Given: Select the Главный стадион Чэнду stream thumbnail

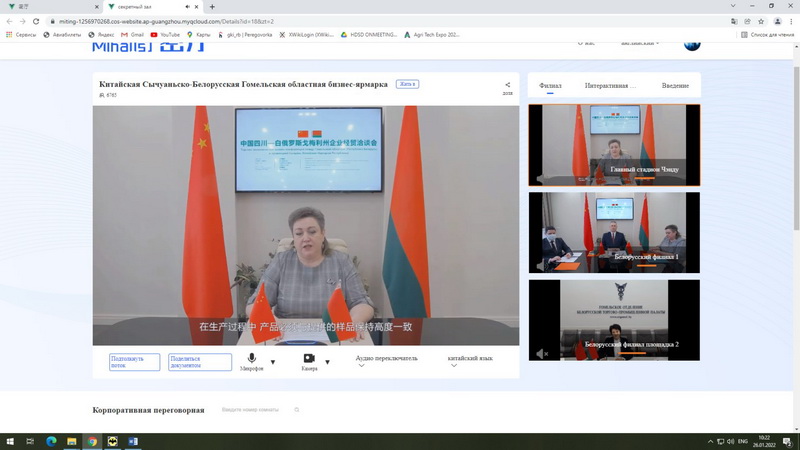Looking at the screenshot, I should (614, 145).
